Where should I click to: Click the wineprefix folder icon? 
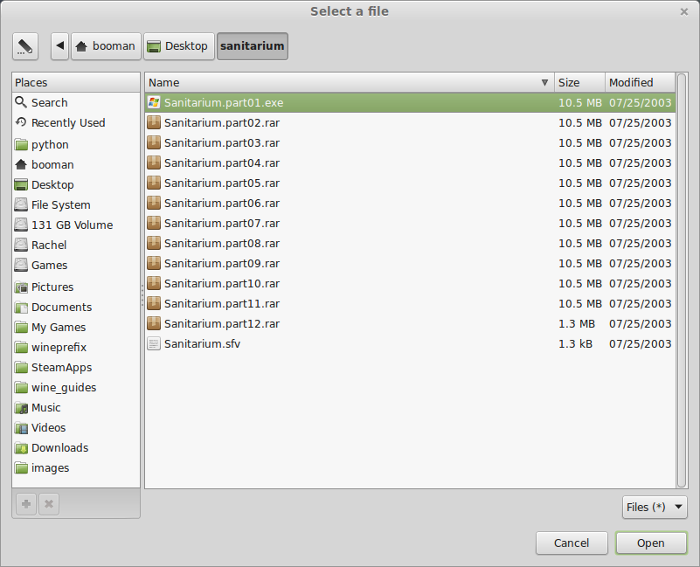tap(21, 347)
